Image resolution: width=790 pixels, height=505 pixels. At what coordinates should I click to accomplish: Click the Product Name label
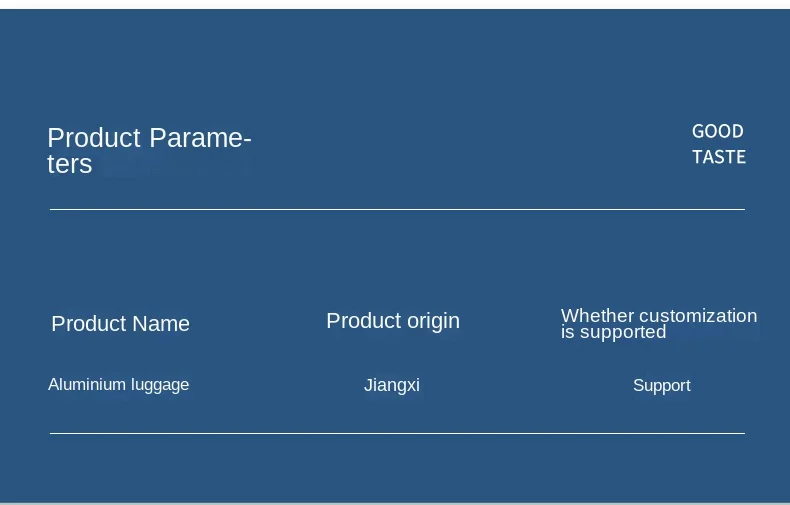120,324
